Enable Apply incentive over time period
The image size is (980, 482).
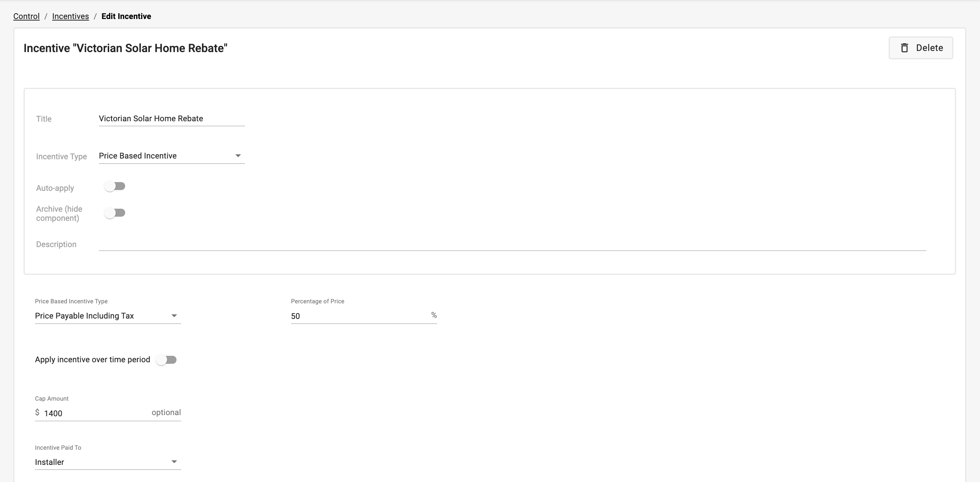tap(166, 360)
